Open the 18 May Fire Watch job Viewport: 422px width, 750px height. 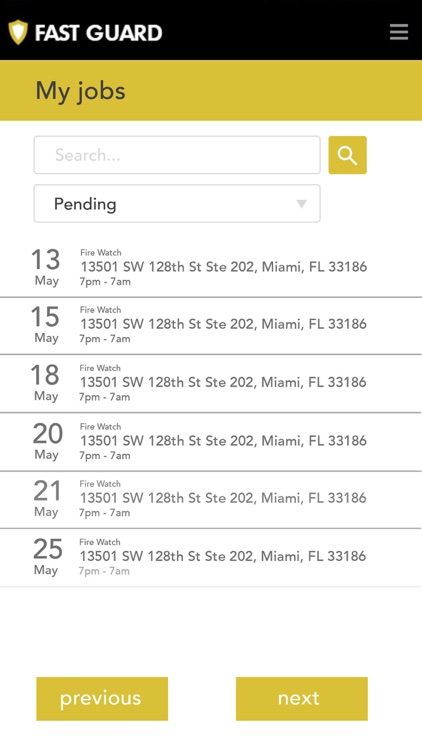click(211, 384)
